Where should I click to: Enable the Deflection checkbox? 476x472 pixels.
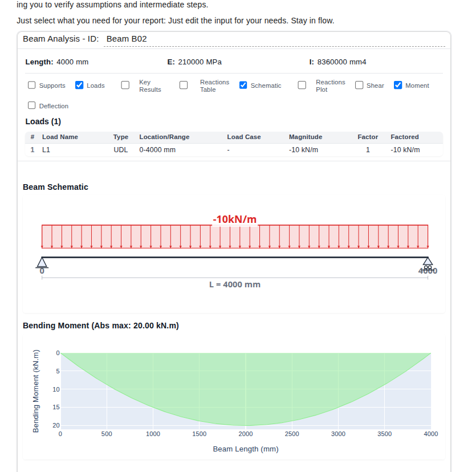click(31, 105)
